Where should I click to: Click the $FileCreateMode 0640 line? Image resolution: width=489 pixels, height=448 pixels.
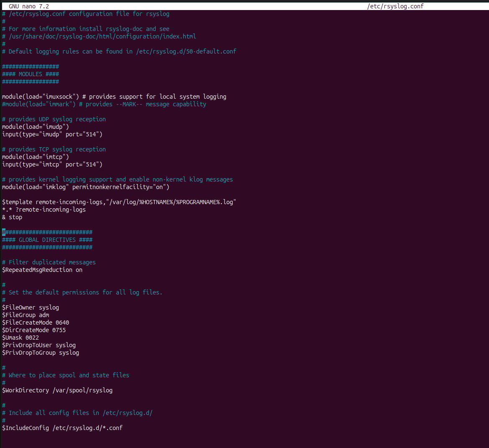[x=36, y=323]
